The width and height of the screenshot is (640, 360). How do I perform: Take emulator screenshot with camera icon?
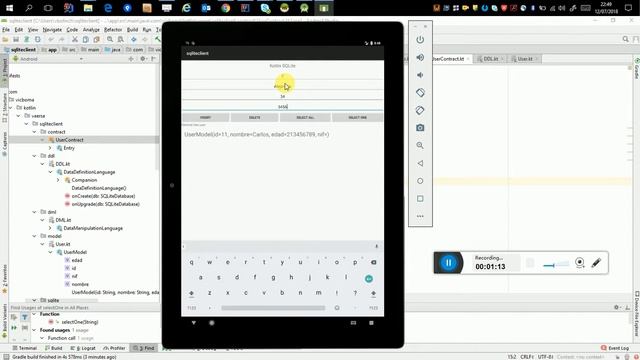[x=420, y=128]
